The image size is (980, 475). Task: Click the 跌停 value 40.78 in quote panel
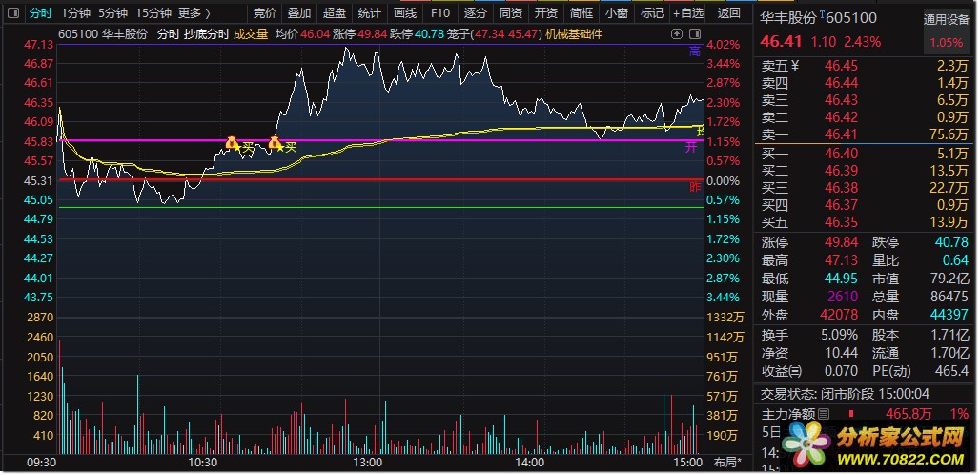(x=952, y=242)
